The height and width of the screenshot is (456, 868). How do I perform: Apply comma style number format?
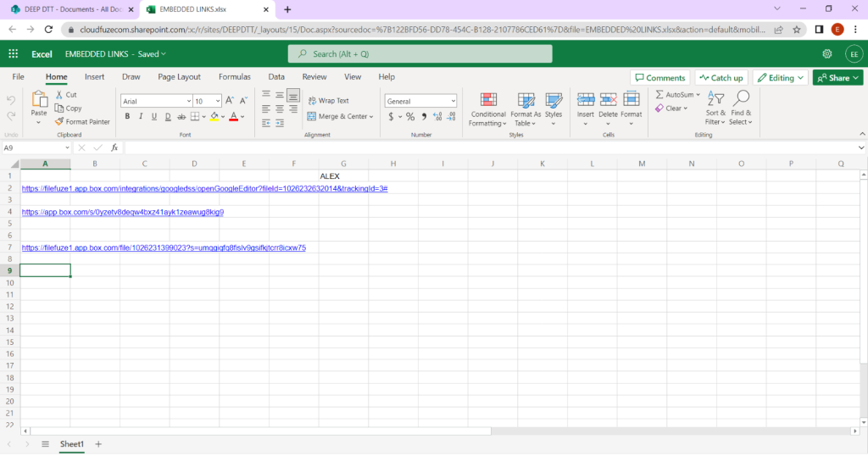point(424,117)
